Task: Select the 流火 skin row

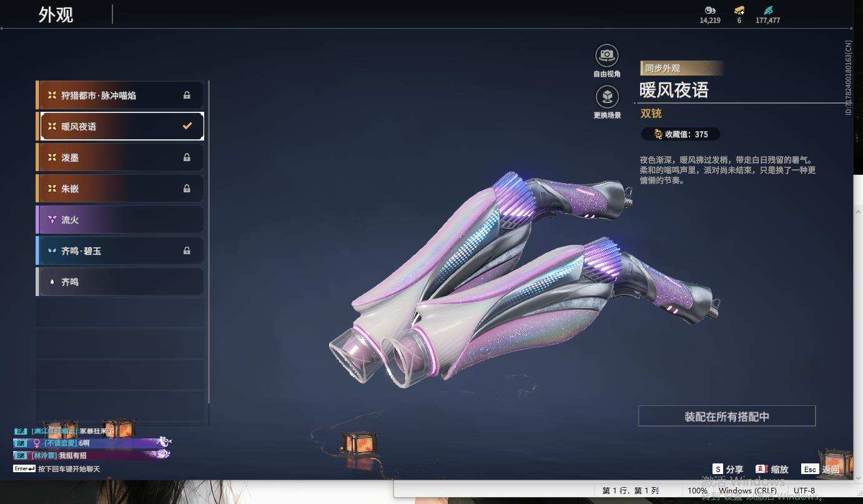Action: (120, 220)
